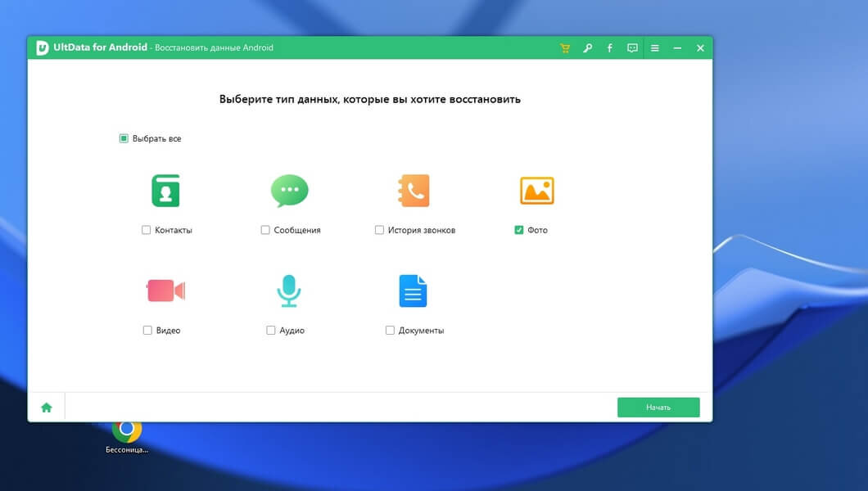The image size is (868, 491).
Task: Enable the Документы checkbox
Action: click(x=390, y=330)
